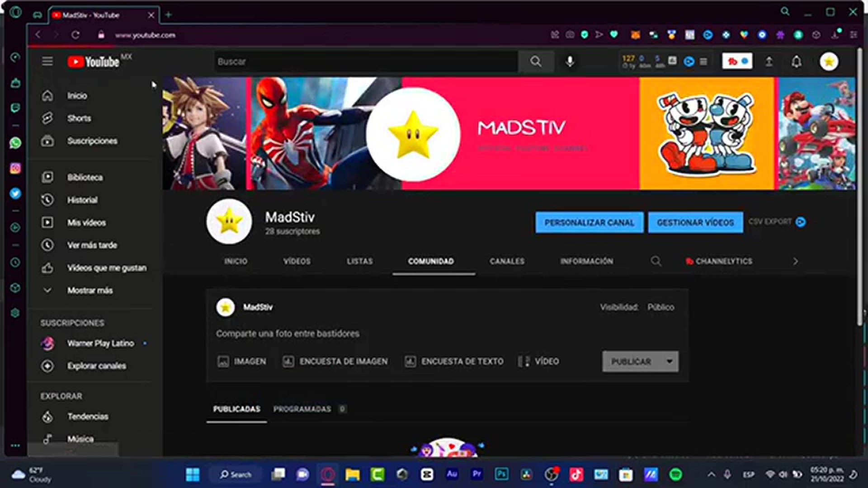The width and height of the screenshot is (868, 488).
Task: Click PERSONALIZAR CANAL button
Action: [x=590, y=222]
